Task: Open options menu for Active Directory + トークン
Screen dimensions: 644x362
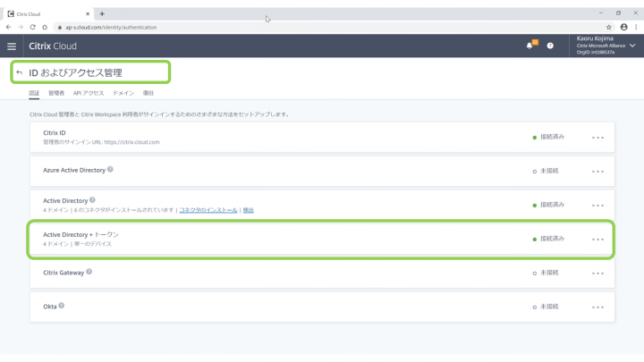Action: pos(597,240)
